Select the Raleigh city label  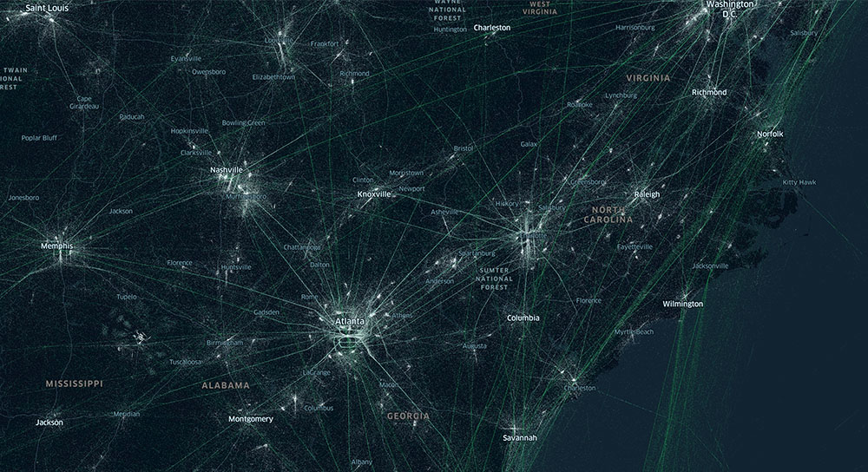click(648, 194)
